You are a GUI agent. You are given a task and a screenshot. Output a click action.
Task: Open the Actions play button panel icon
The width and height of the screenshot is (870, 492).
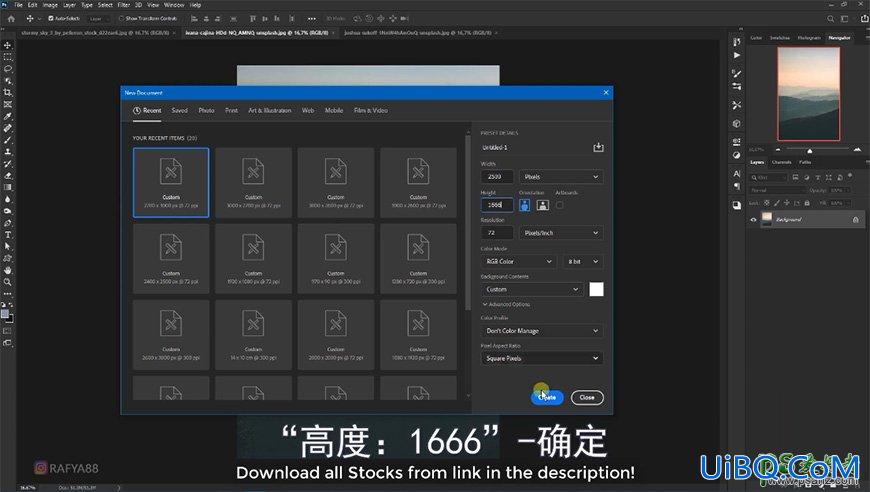click(736, 55)
